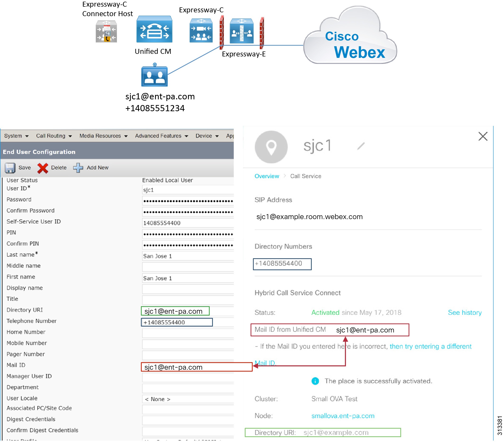Click the Expressway-C video icon
The width and height of the screenshot is (504, 442).
pos(201,30)
